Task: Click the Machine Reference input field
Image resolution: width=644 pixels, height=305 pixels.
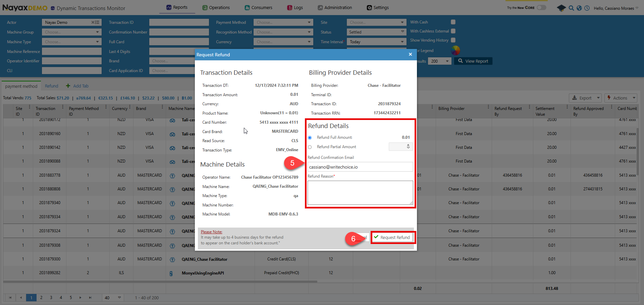Action: 72,51
